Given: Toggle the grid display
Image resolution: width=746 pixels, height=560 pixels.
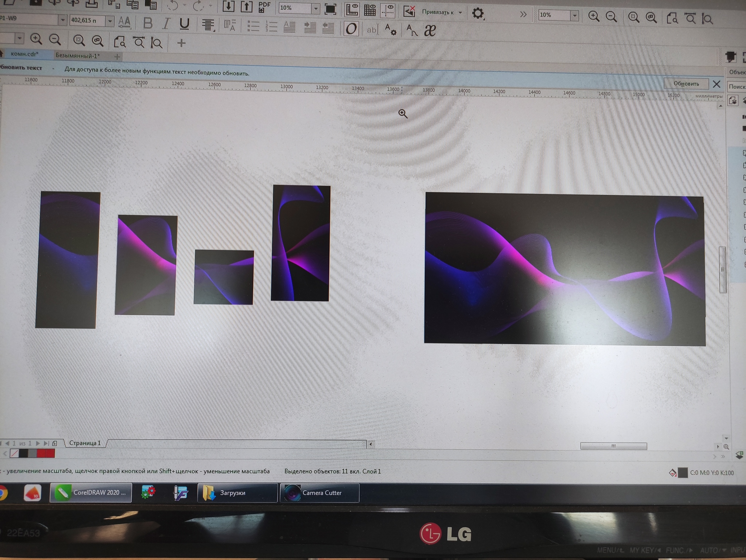Looking at the screenshot, I should point(370,10).
